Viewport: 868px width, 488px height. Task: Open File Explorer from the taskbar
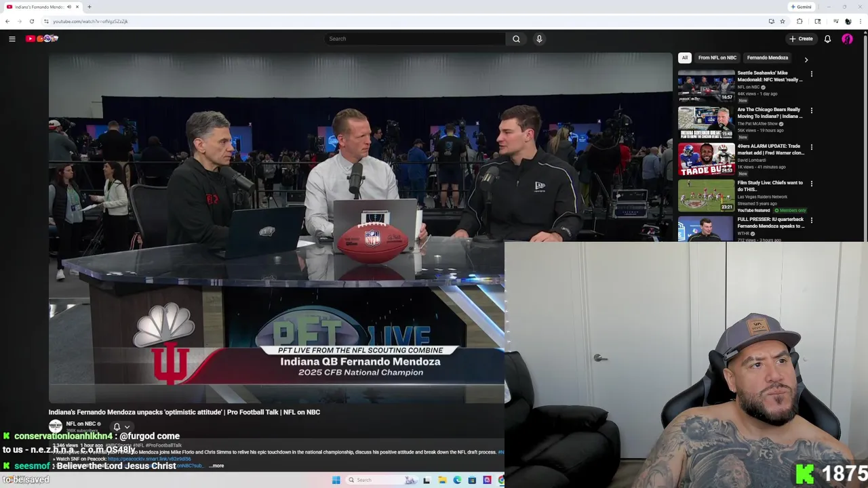[x=442, y=480]
